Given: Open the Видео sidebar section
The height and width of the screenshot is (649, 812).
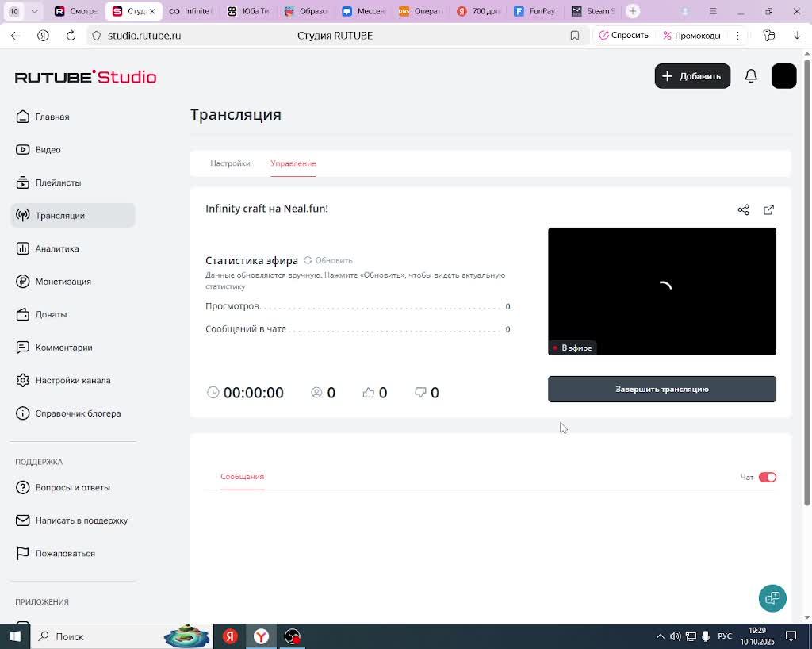Looking at the screenshot, I should (38, 150).
